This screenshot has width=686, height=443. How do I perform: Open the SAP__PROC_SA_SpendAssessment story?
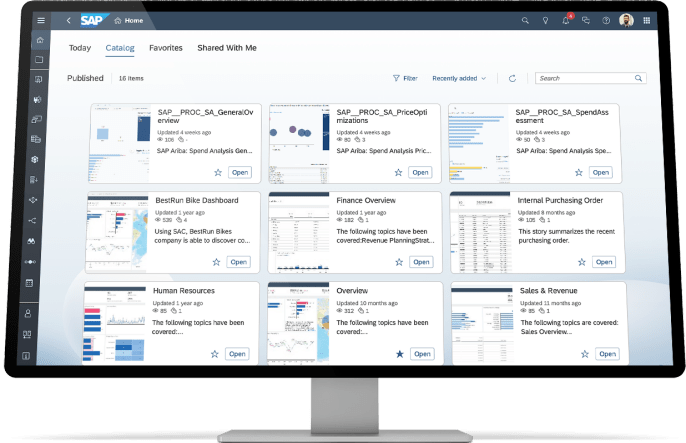coord(601,172)
